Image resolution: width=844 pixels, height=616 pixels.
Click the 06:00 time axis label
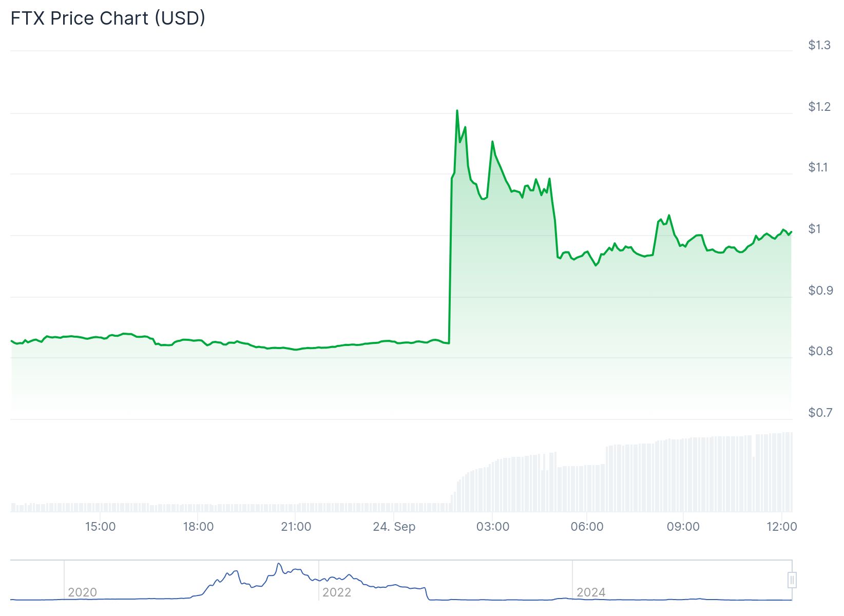coord(587,527)
